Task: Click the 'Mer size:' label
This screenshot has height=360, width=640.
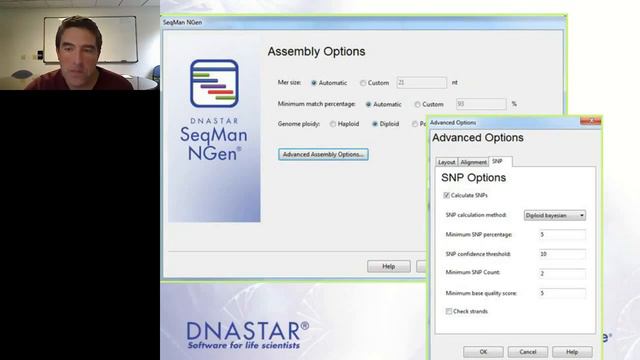Action: point(289,82)
